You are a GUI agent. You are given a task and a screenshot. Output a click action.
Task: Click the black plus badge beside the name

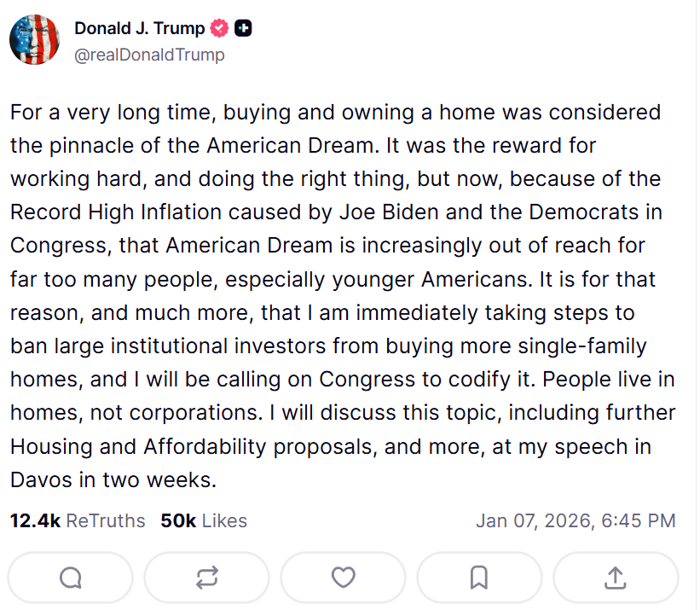[244, 28]
